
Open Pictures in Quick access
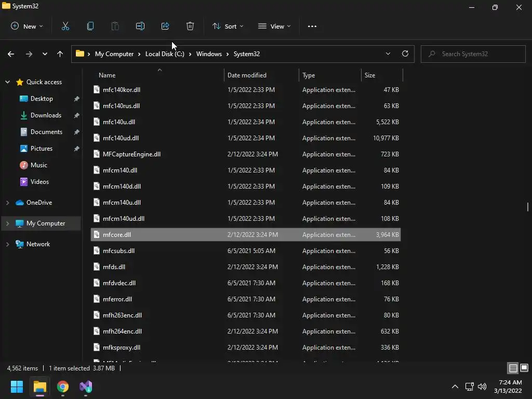[42, 149]
